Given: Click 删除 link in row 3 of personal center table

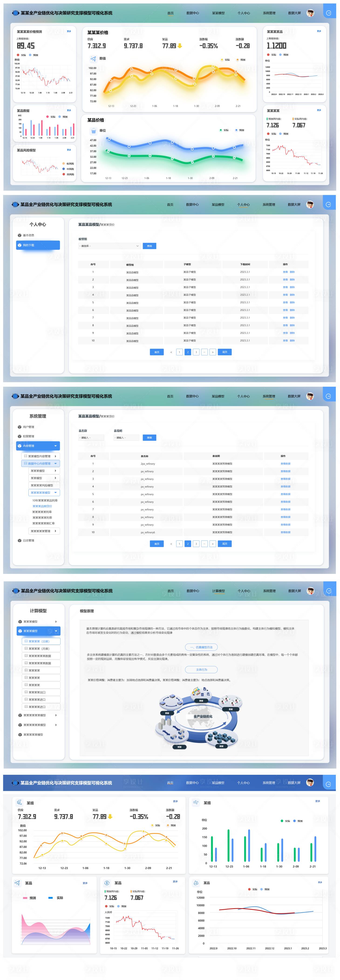Looking at the screenshot, I should (292, 287).
